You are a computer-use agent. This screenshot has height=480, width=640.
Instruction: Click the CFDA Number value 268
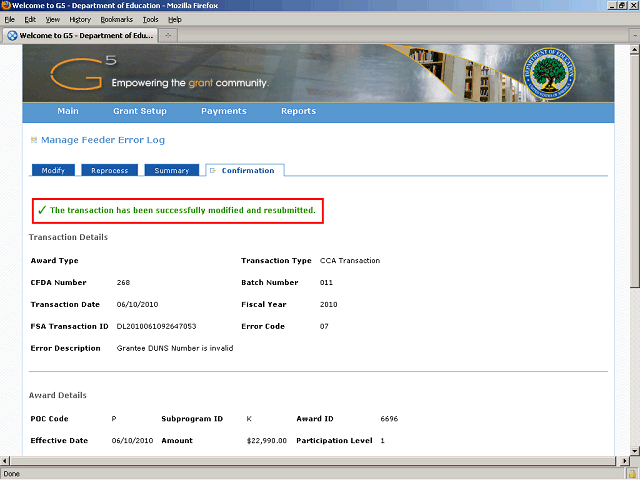[x=123, y=282]
